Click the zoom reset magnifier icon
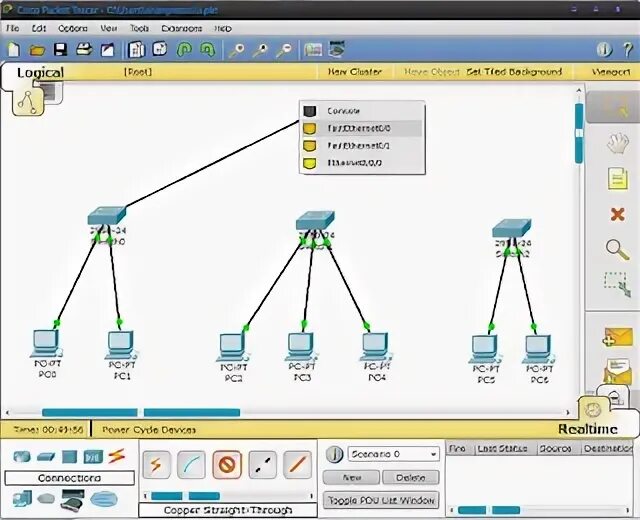This screenshot has width=640, height=520. click(x=260, y=50)
